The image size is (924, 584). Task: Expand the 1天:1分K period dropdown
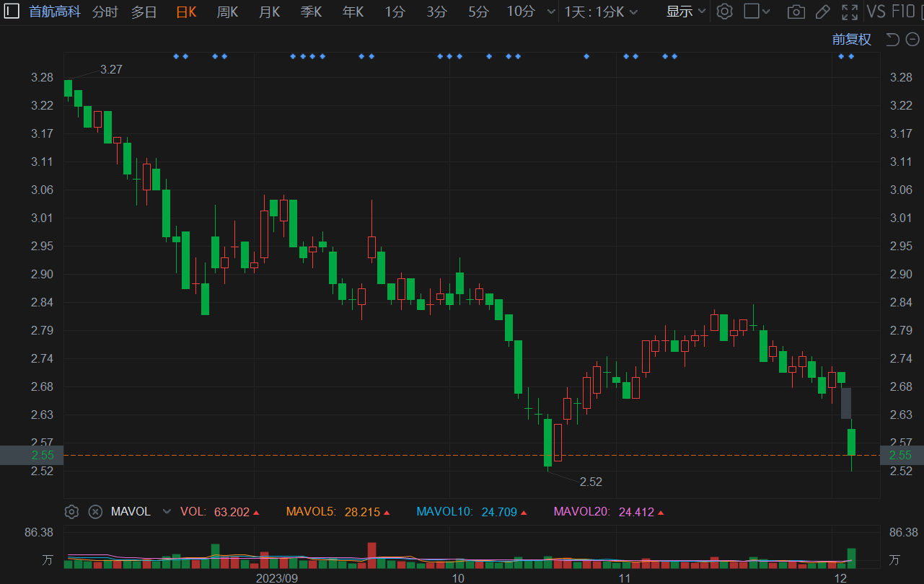[x=601, y=12]
